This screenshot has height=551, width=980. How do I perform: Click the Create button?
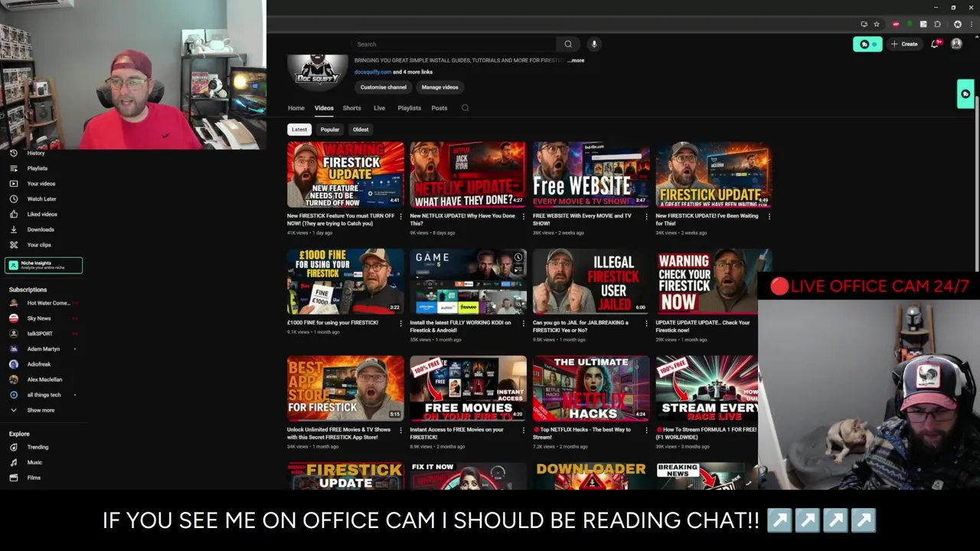(904, 44)
